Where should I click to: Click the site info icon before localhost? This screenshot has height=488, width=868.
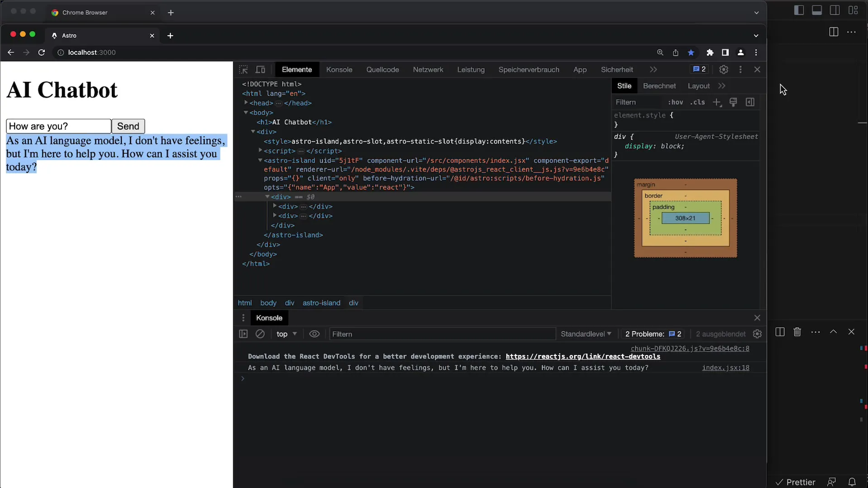coord(60,53)
